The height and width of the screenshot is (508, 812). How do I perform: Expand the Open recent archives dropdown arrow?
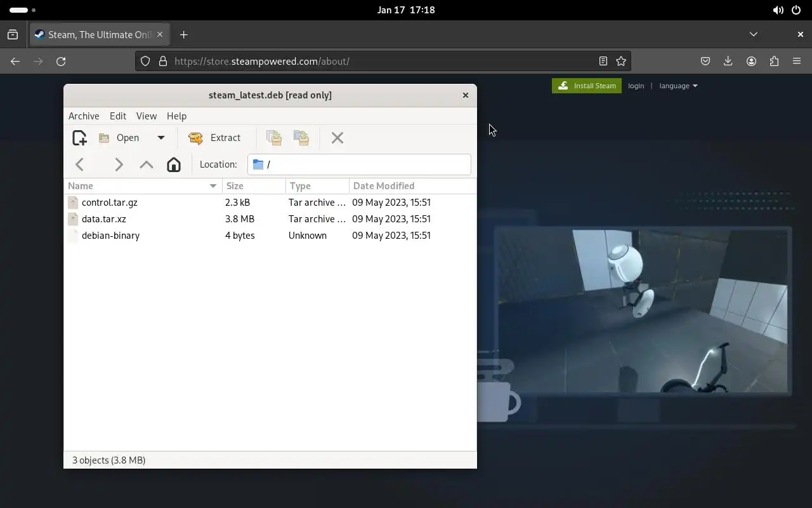point(161,138)
